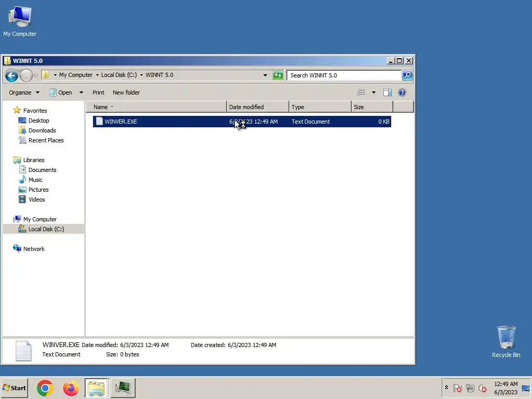Open Desktop in the navigation pane
The width and height of the screenshot is (532, 399).
pyautogui.click(x=38, y=121)
